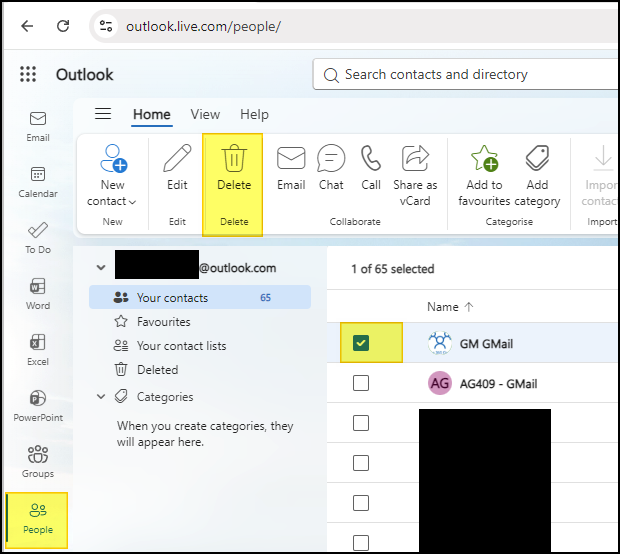Sort by the Name column header
The height and width of the screenshot is (554, 620).
coord(450,307)
